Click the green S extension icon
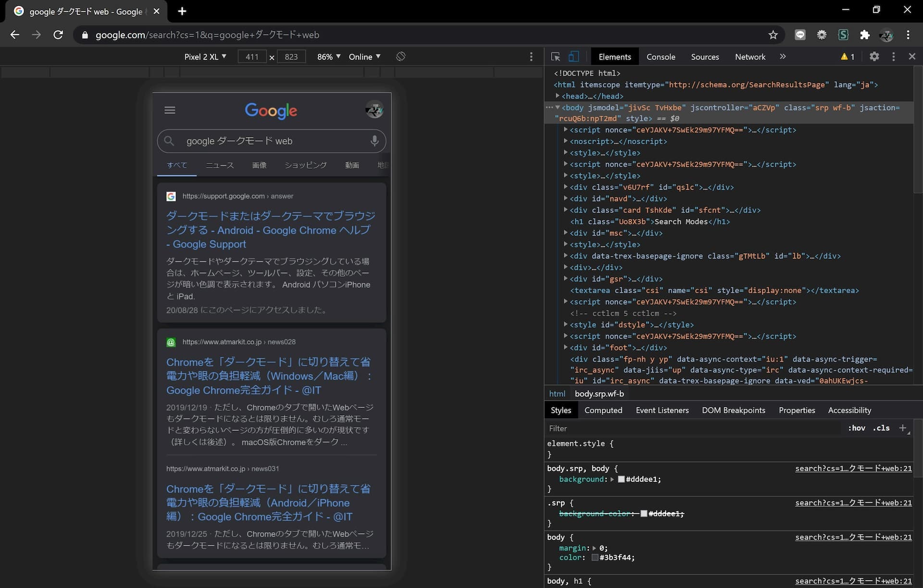Screen dimensions: 923x588 (843, 35)
